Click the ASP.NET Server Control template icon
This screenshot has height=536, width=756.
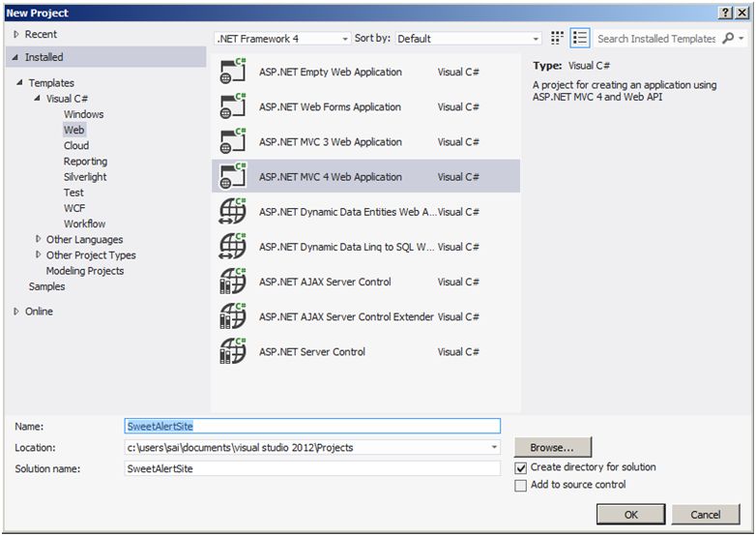coord(233,352)
